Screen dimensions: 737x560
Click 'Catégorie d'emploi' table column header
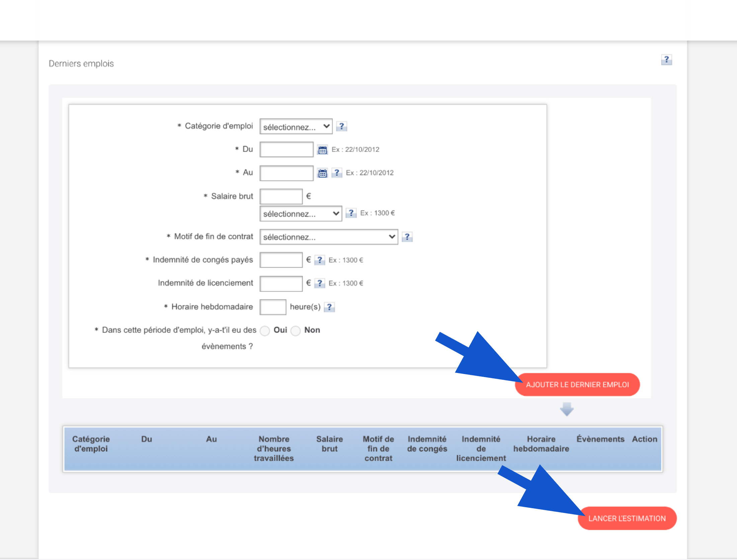click(x=91, y=444)
